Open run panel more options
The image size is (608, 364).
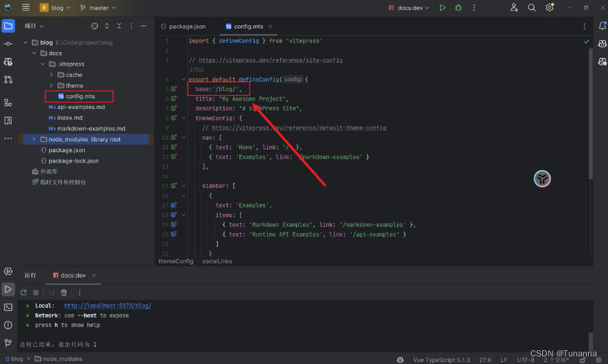[x=80, y=293]
